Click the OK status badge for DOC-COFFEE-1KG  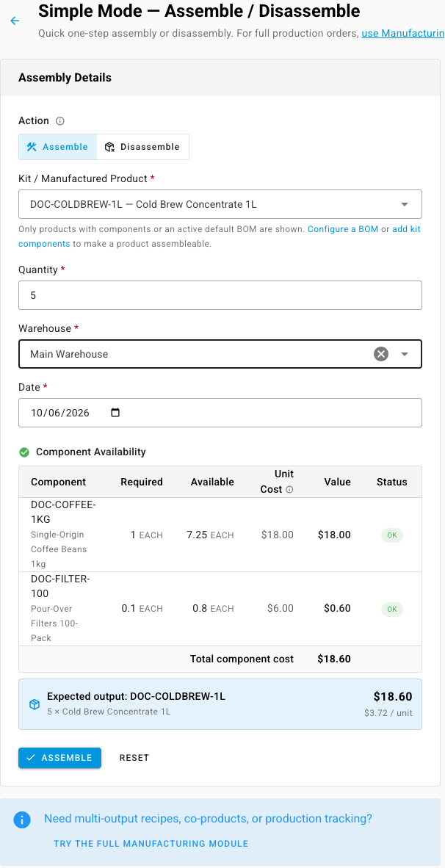point(392,535)
